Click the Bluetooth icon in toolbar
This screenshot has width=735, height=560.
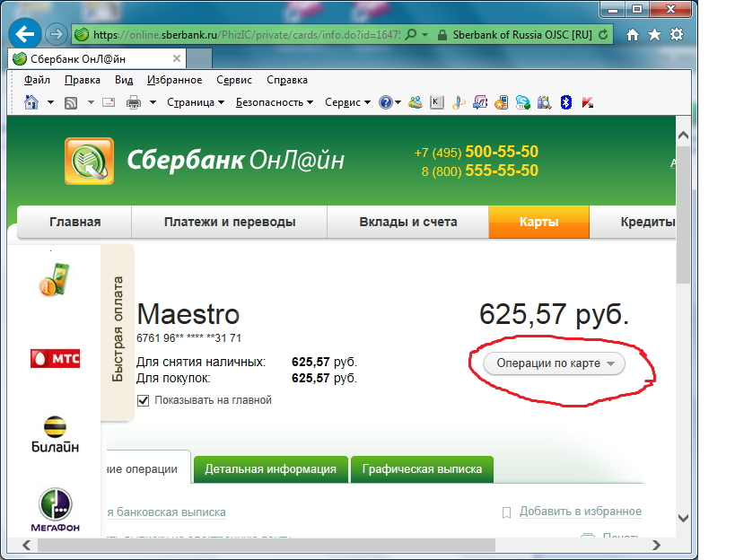click(565, 102)
